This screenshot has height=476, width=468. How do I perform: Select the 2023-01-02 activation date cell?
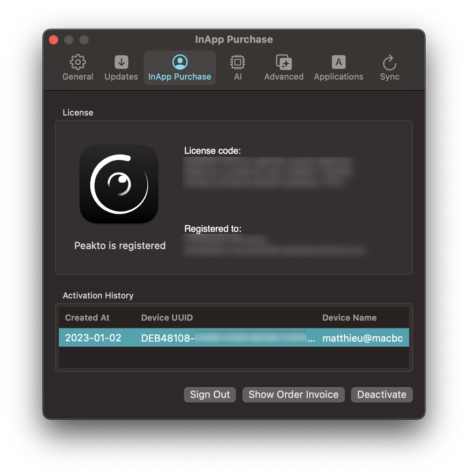(93, 338)
